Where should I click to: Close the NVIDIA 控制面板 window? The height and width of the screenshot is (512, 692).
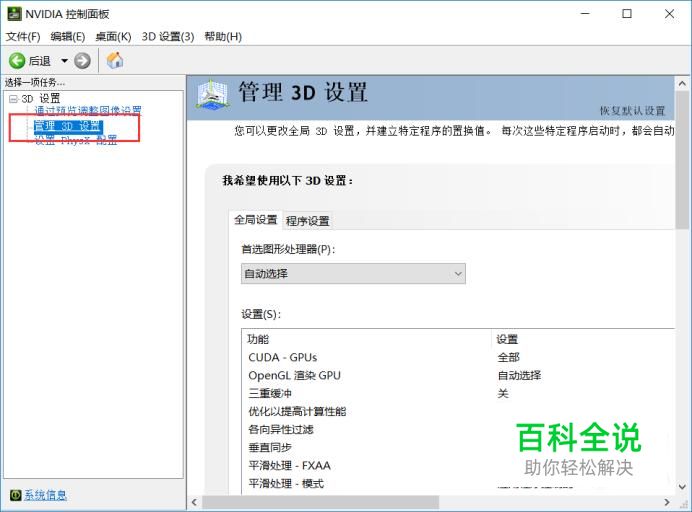click(x=669, y=14)
